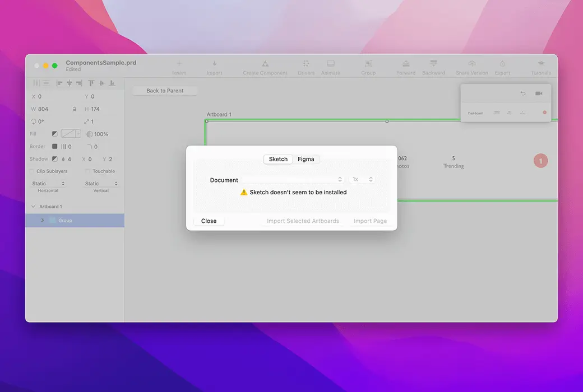Click the Artboard 1 canvas label

pyautogui.click(x=219, y=114)
